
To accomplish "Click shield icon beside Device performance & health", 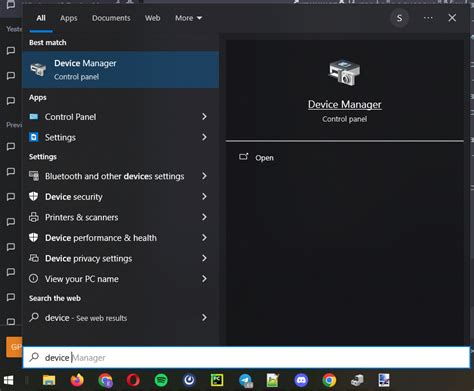I will [33, 237].
